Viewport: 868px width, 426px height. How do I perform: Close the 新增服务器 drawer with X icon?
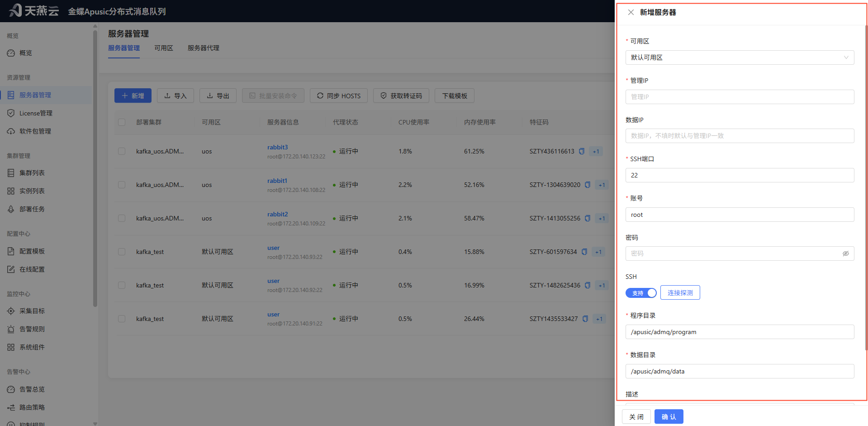(631, 12)
